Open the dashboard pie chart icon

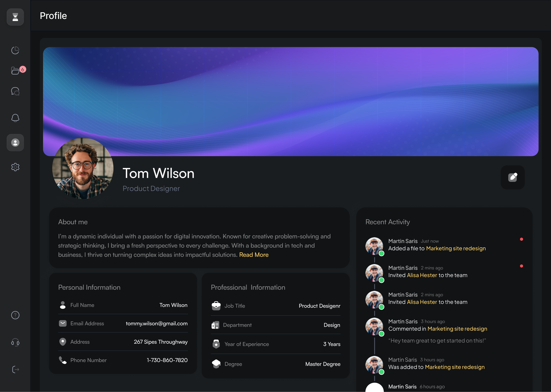pos(15,50)
